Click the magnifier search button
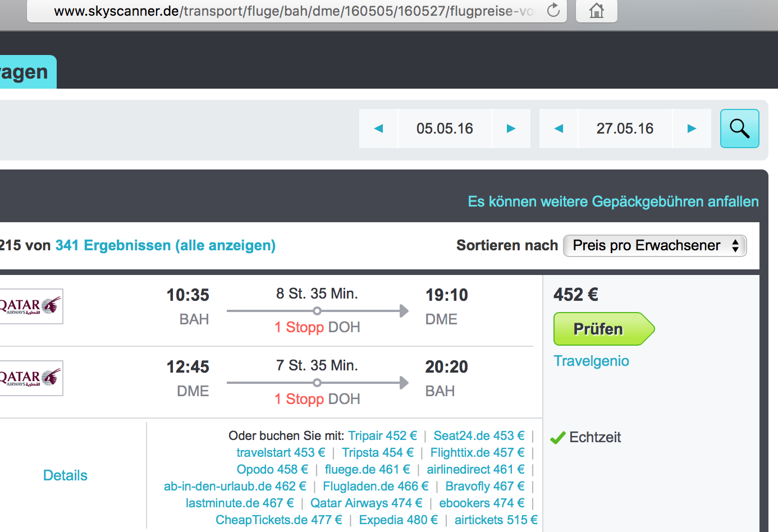The image size is (778, 532). pyautogui.click(x=739, y=129)
